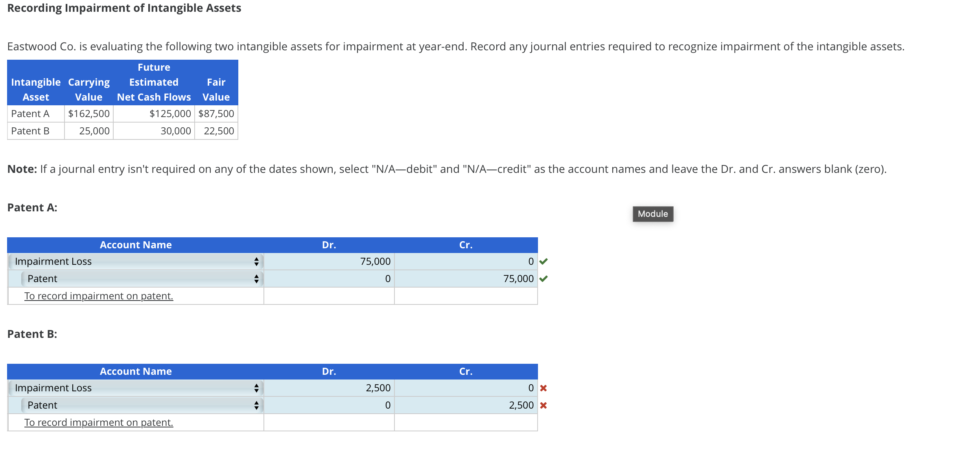Click red X beside Patent B Patent row
Viewport: 980px width, 451px height.
point(543,405)
